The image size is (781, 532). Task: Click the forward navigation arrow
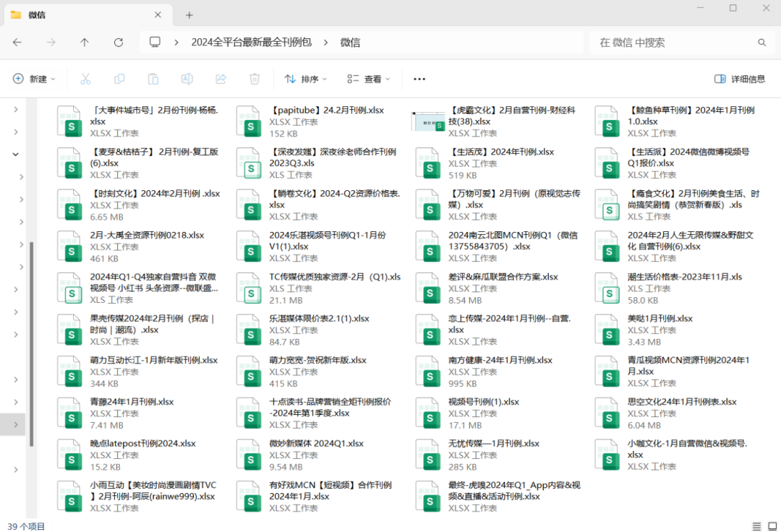(51, 43)
